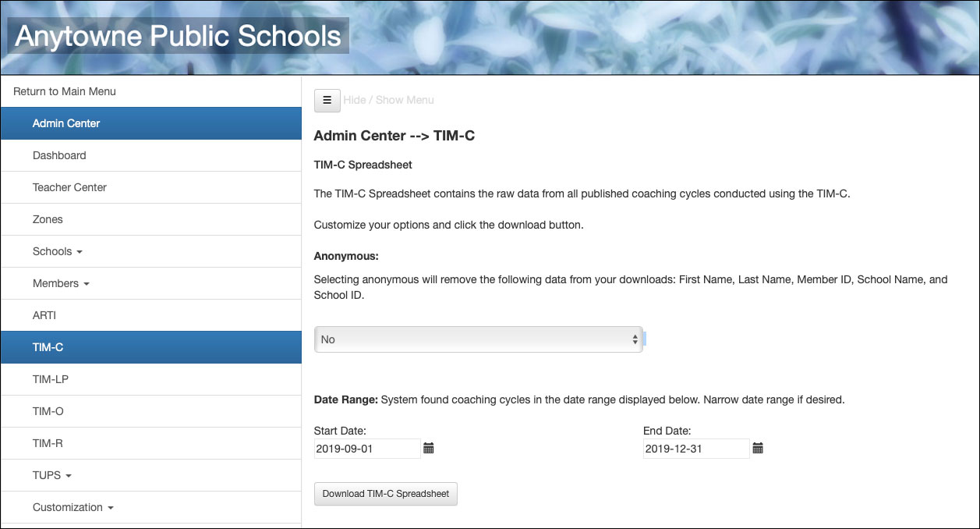
Task: Click Download TIM-C Spreadsheet button
Action: [386, 494]
